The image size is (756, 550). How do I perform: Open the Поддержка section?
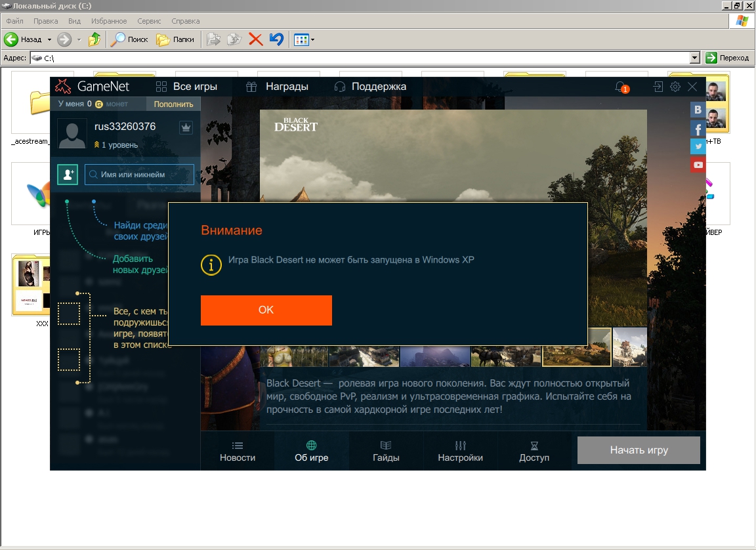click(370, 87)
